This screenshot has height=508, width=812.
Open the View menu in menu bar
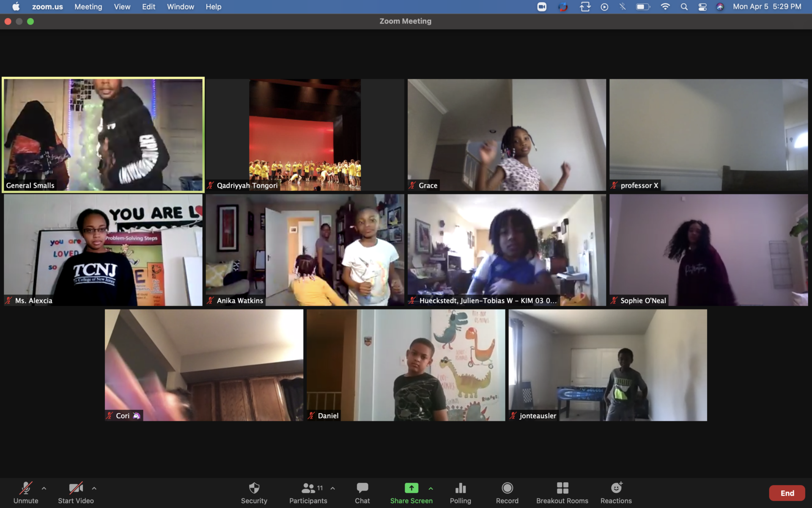coord(122,7)
